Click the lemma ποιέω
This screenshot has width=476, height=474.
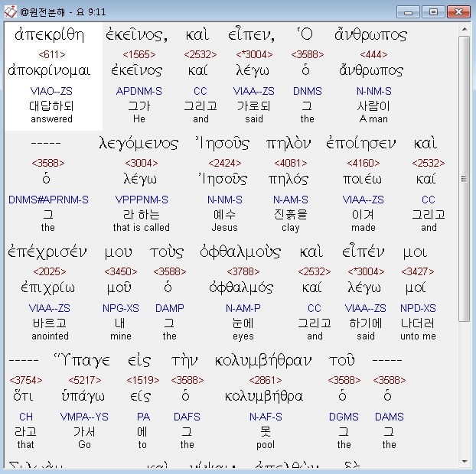coord(362,180)
